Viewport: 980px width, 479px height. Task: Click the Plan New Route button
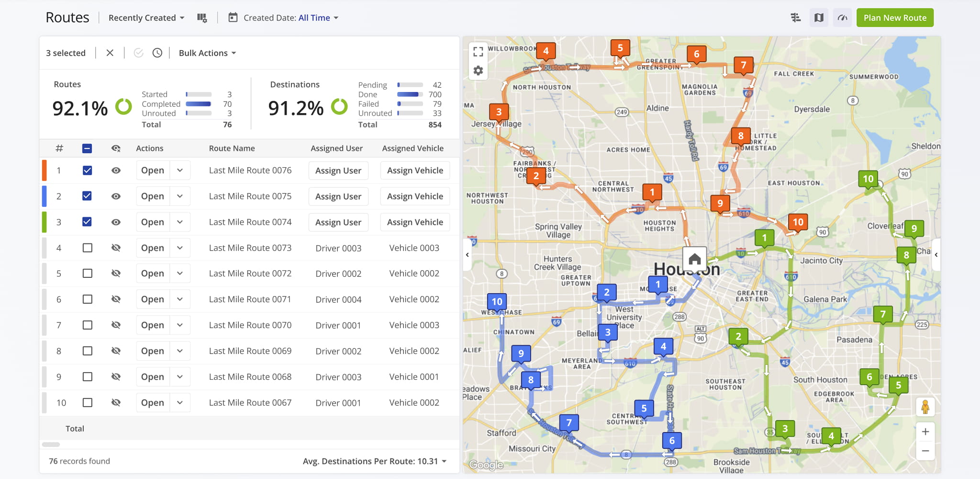895,17
